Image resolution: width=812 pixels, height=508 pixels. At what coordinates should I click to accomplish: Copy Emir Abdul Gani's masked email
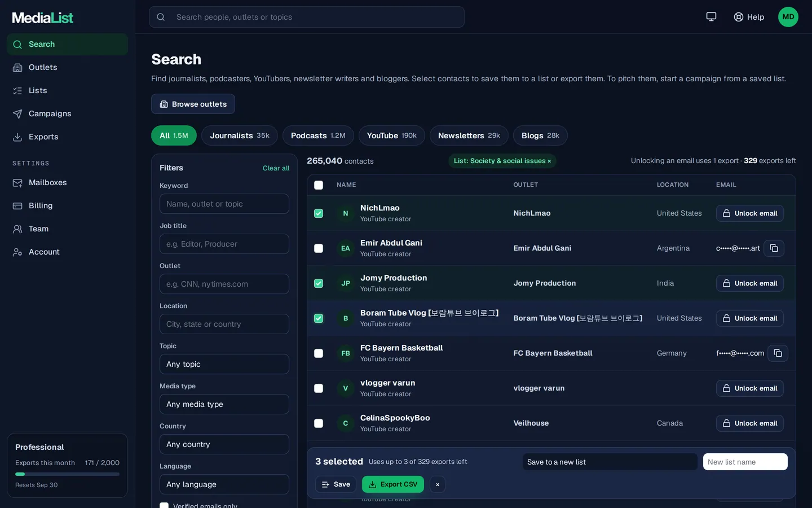(774, 248)
